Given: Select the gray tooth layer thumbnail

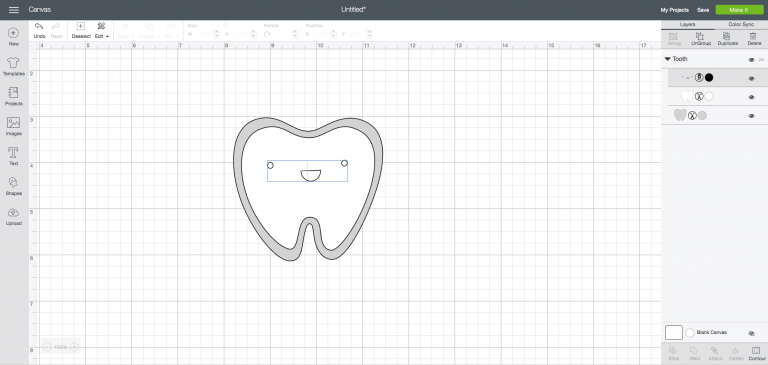Looking at the screenshot, I should [x=680, y=116].
